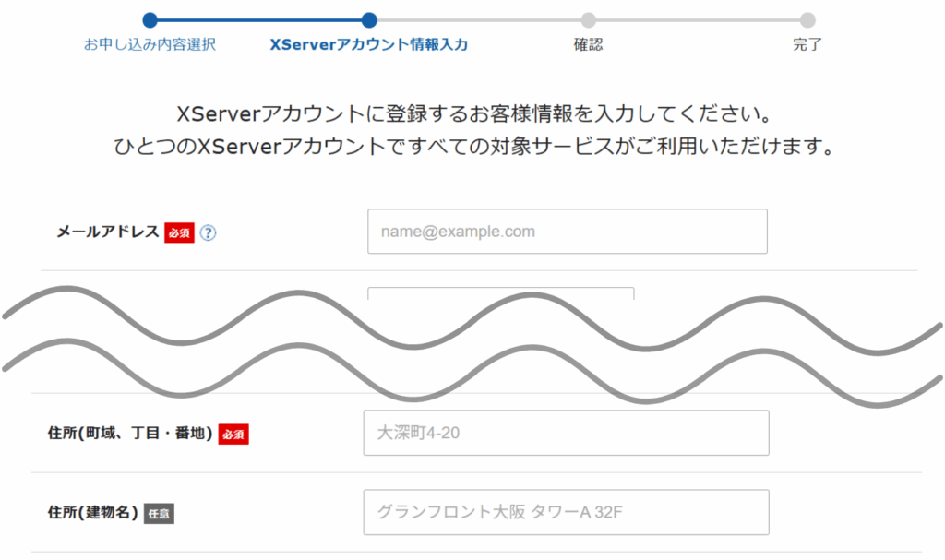Select the 任意 badge beside 住所(建物名)
Image resolution: width=945 pixels, height=560 pixels.
coord(159,514)
